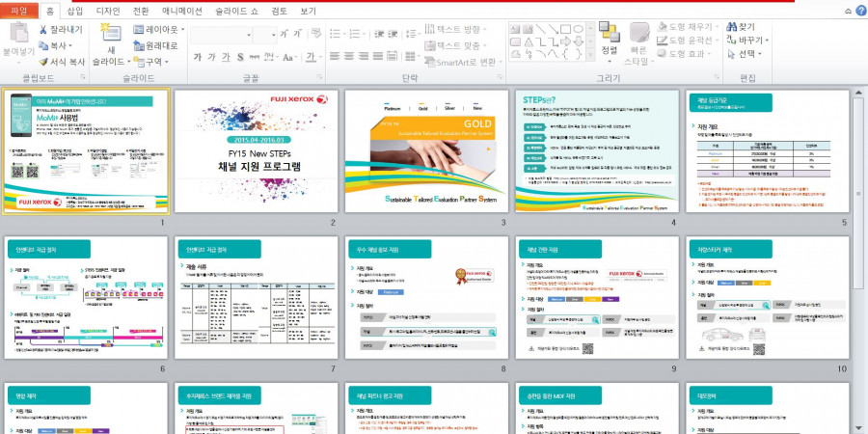Switch to the 애니메이션 (Animations) tab
This screenshot has width=868, height=434.
click(182, 11)
